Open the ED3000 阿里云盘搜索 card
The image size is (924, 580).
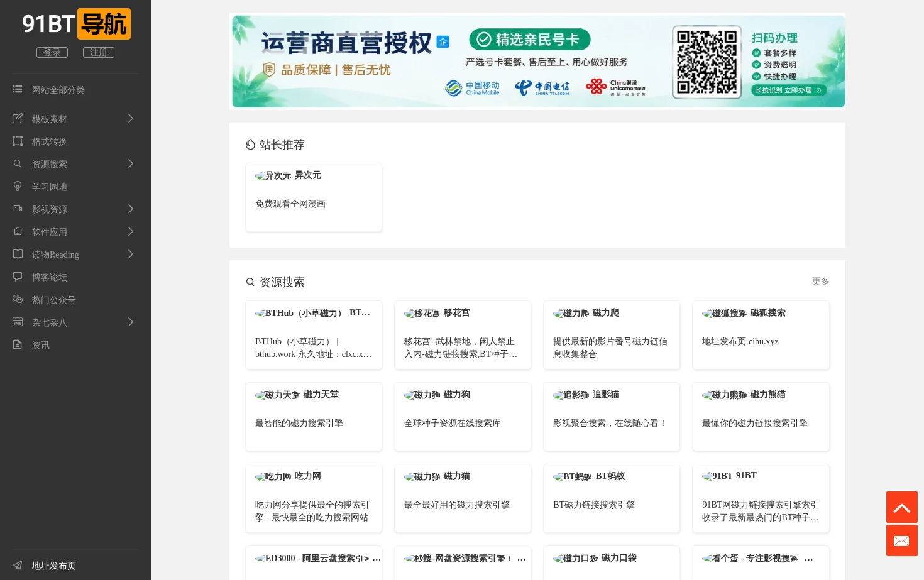tap(314, 563)
